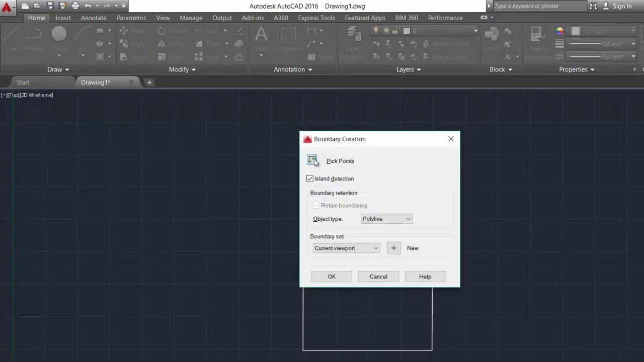Open the Express Tools ribbon tab

point(316,18)
